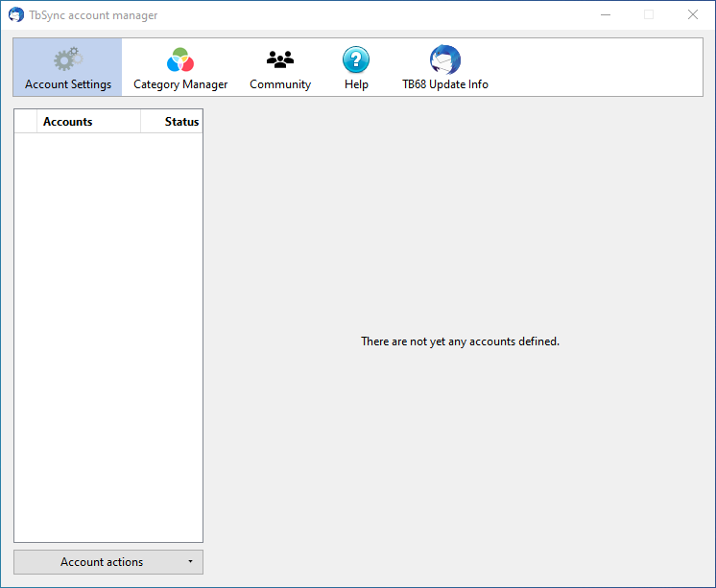Click the Community people icon

pos(280,59)
